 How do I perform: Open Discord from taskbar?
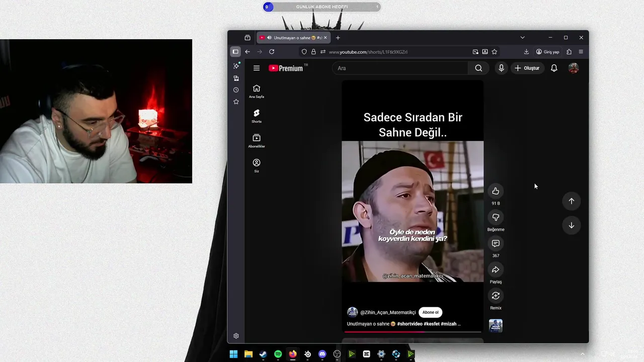[322, 354]
